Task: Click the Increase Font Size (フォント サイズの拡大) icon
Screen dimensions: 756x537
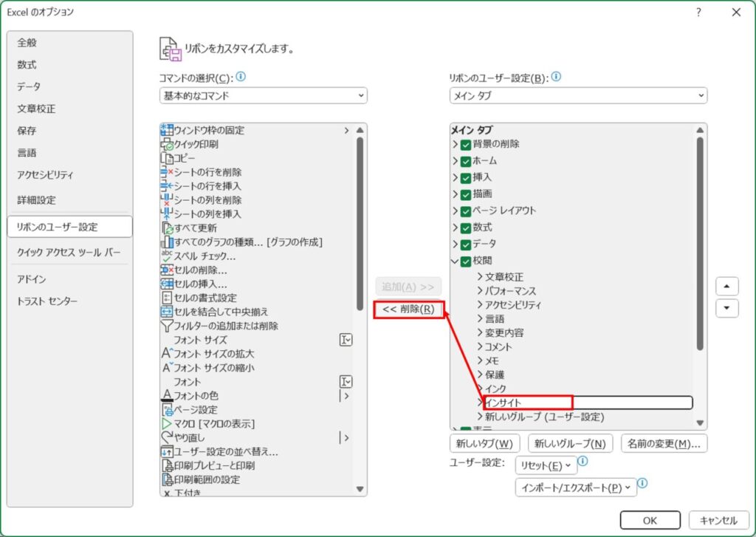Action: (x=167, y=353)
